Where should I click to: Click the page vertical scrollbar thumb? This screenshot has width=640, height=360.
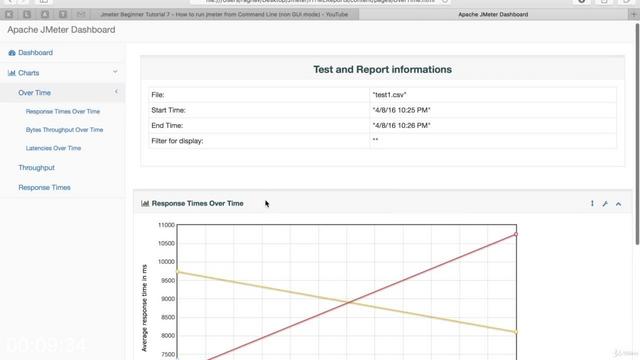637,134
